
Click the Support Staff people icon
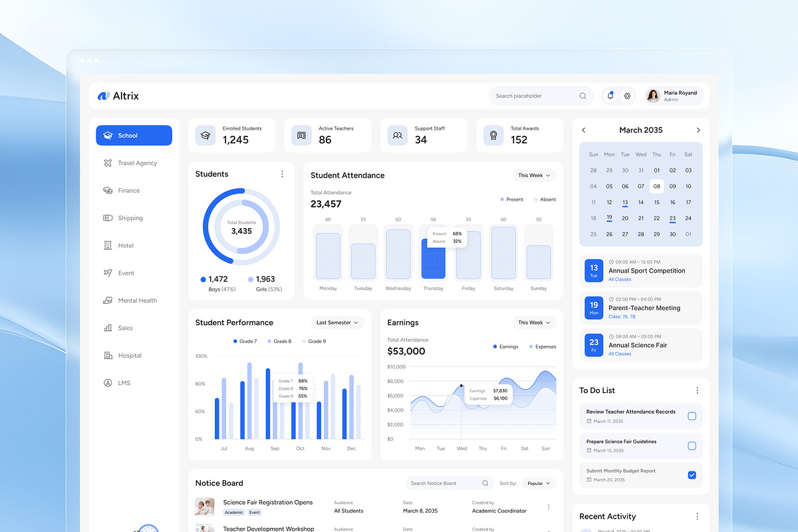click(x=398, y=135)
